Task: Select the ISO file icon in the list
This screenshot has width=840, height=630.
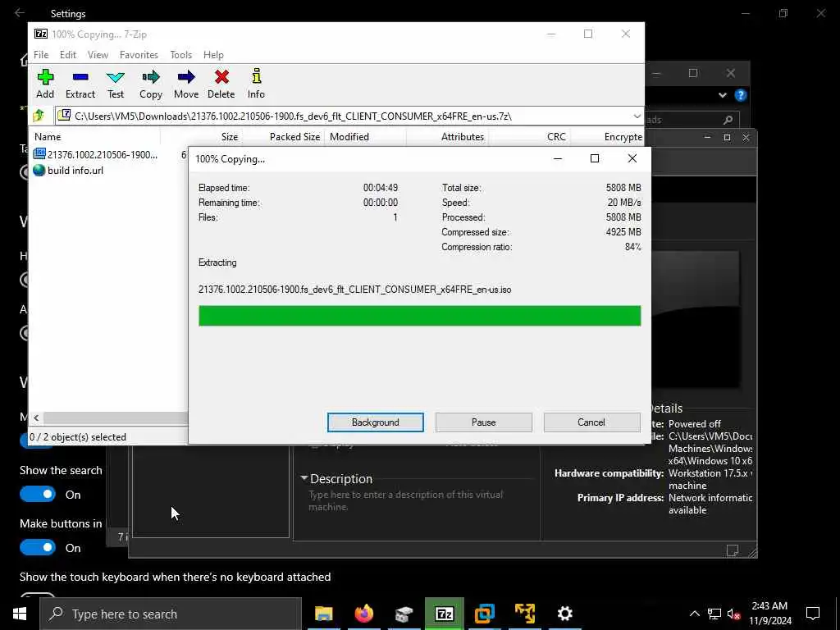Action: [39, 154]
